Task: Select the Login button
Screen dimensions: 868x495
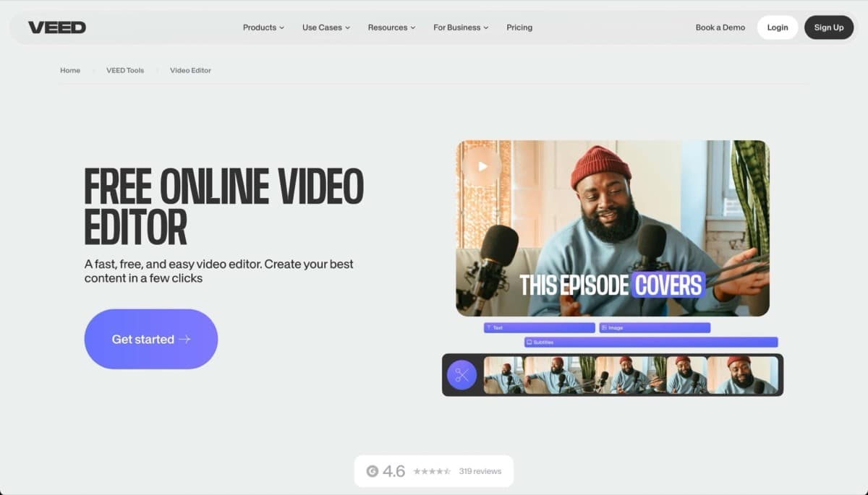Action: (x=778, y=27)
